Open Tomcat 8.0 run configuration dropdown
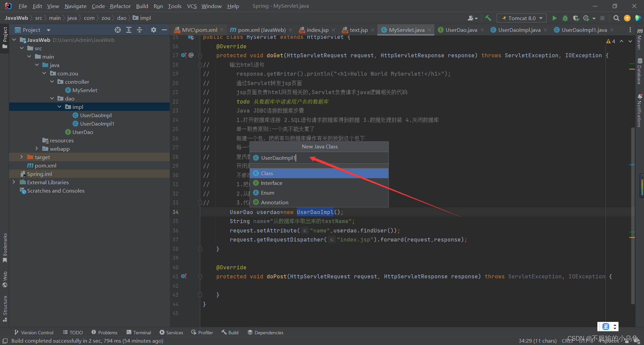Image resolution: width=644 pixels, height=345 pixels. [x=522, y=18]
